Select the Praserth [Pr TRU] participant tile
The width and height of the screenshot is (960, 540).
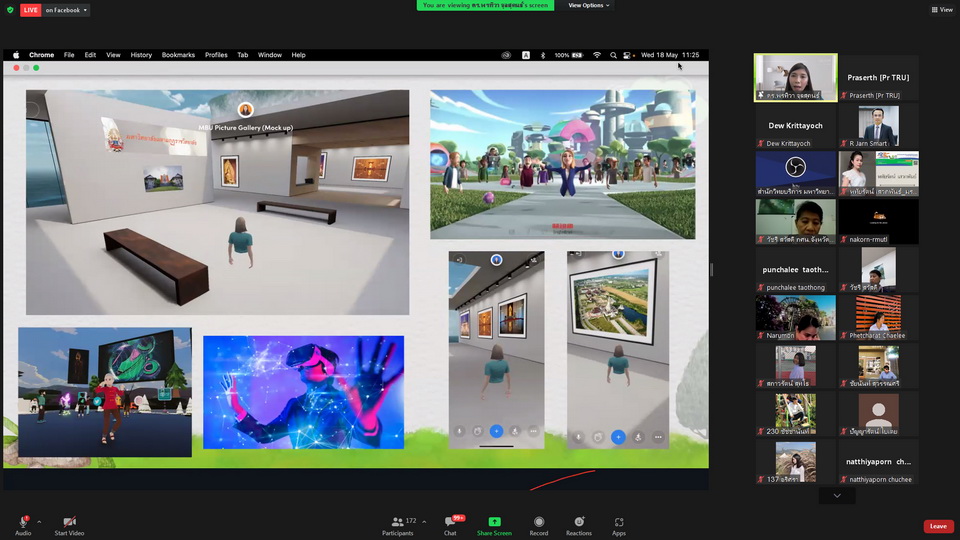(878, 77)
